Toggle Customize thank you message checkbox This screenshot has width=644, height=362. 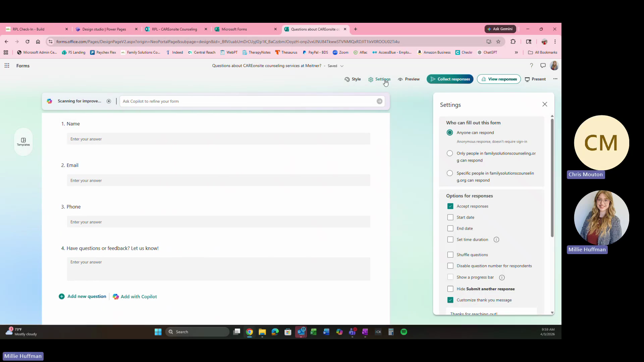coord(450,300)
